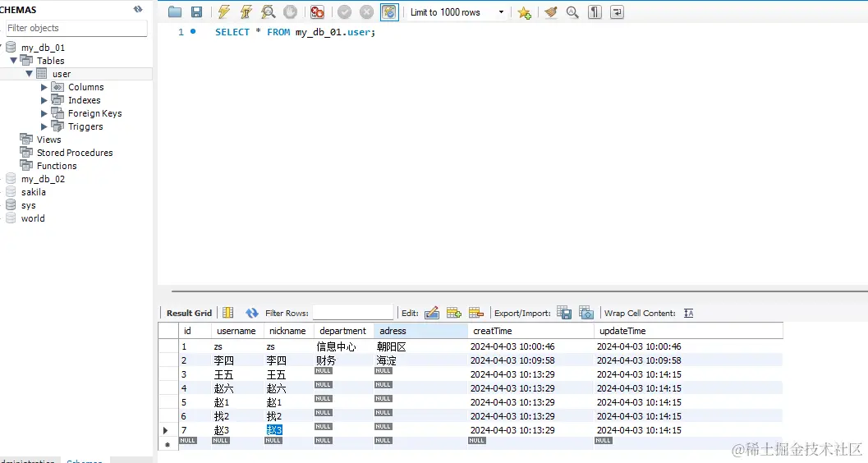Select the user table in tree
868x463 pixels.
pyautogui.click(x=62, y=74)
